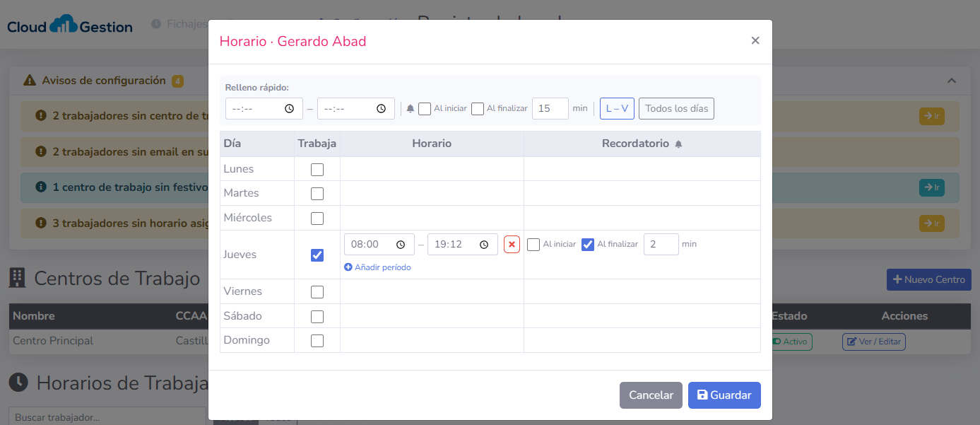Viewport: 980px width, 425px height.
Task: Collapse the Avisos de configuración panel chevron
Action: click(951, 81)
